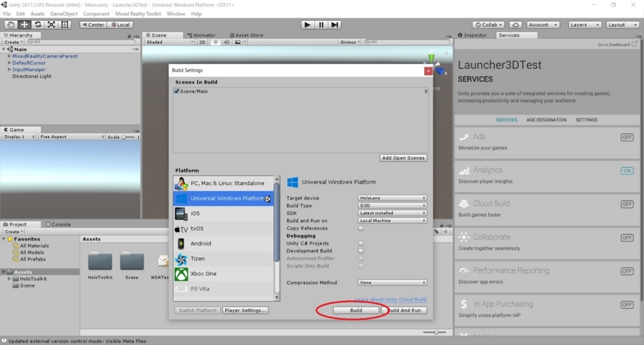Open Build and Run on dropdown
Image resolution: width=644 pixels, height=345 pixels.
392,221
